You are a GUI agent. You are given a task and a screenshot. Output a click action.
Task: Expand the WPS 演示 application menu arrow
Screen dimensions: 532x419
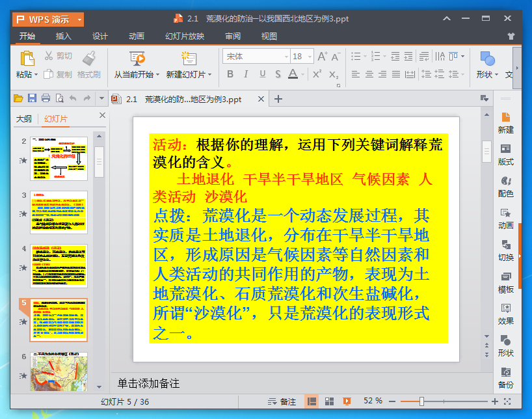click(x=80, y=20)
